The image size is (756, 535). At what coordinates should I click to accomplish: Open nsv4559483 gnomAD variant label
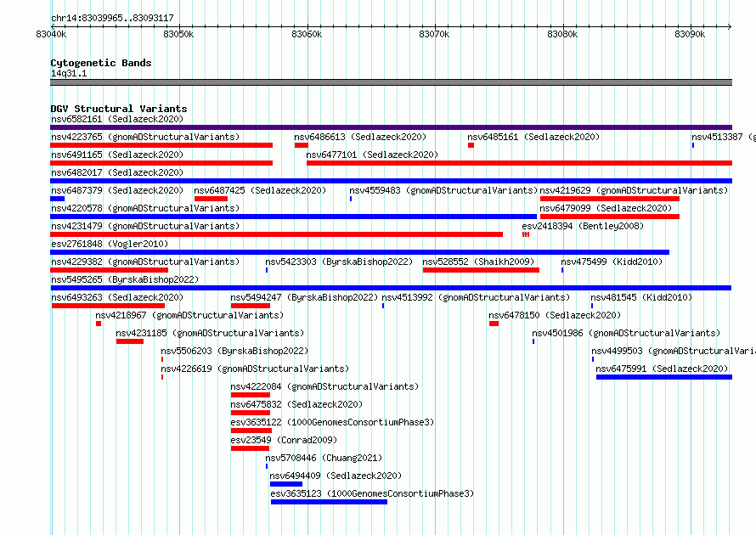[443, 190]
